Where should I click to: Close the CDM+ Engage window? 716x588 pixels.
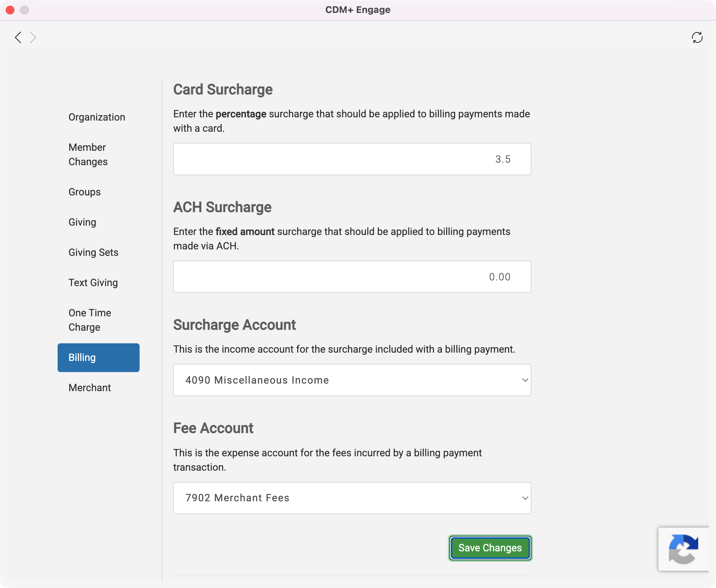coord(10,10)
